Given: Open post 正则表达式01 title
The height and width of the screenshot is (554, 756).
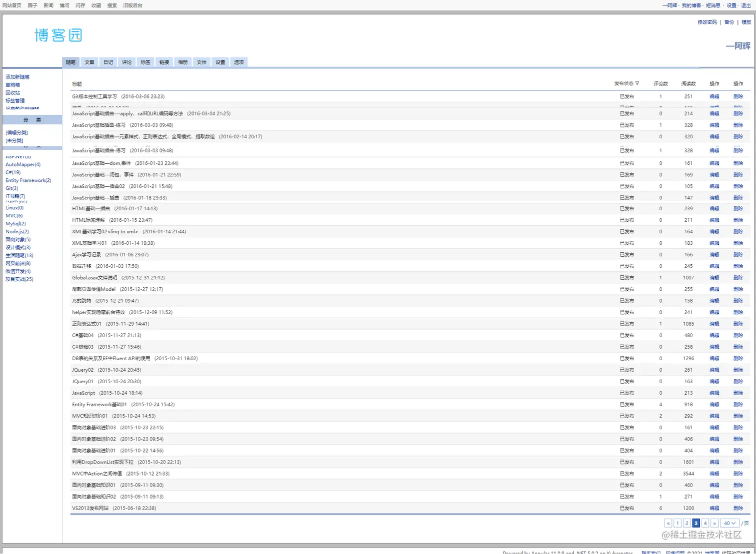Looking at the screenshot, I should click(x=86, y=324).
